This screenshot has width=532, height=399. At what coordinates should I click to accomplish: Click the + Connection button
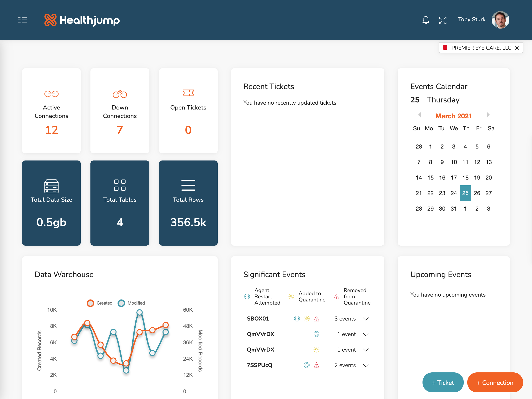pos(495,382)
